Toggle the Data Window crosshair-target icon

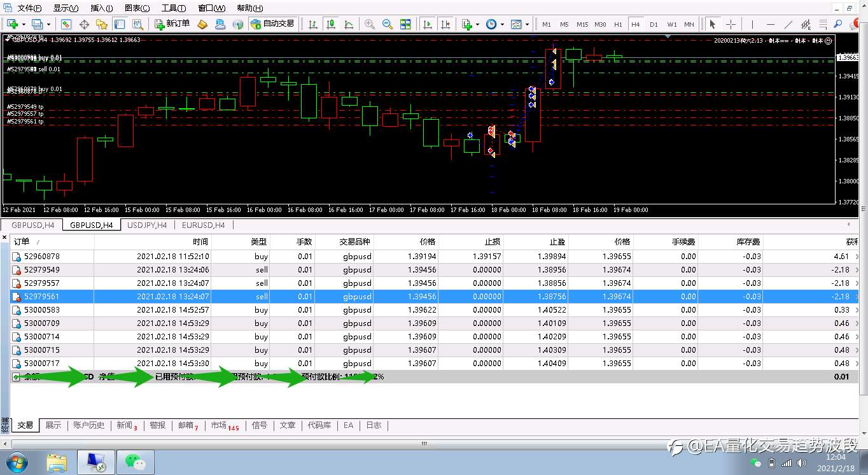84,24
